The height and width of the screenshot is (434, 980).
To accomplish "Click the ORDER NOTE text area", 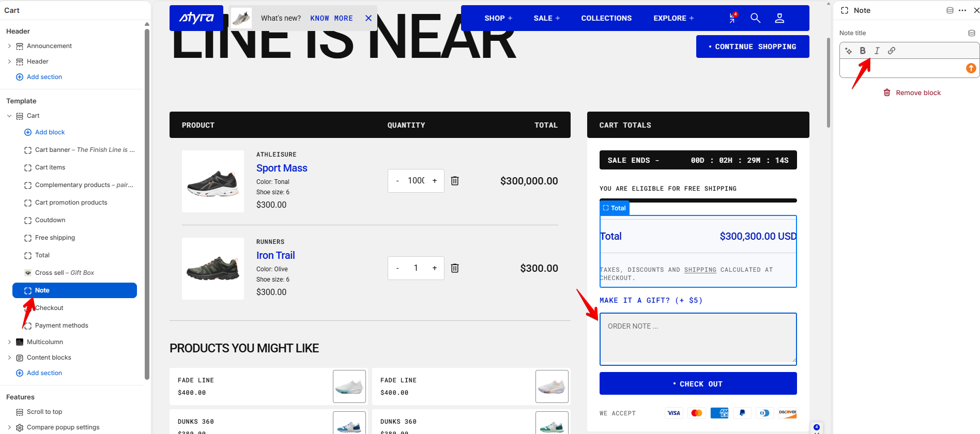I will (698, 338).
